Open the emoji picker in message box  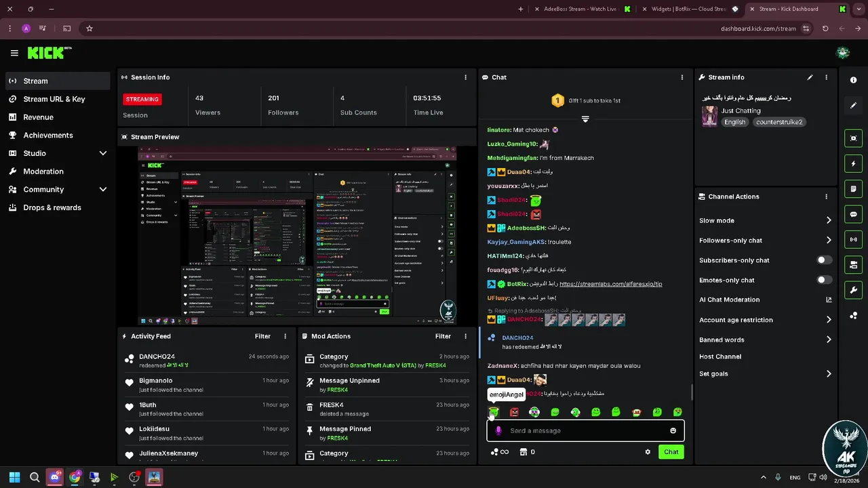[x=673, y=430]
